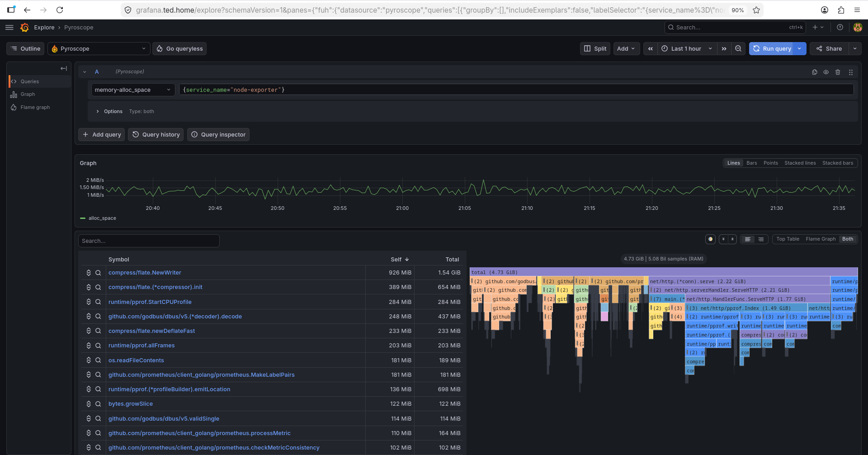Click the Add query button
Viewport: 868px width, 455px height.
(102, 135)
